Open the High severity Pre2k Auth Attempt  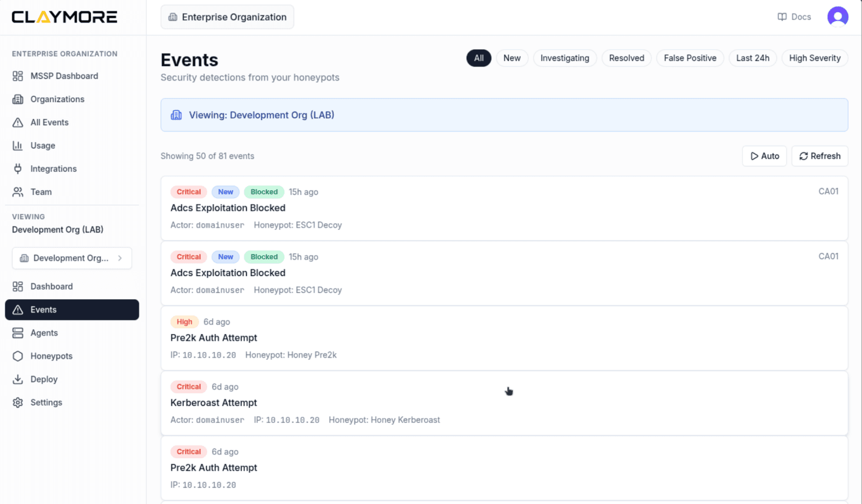[x=504, y=338]
